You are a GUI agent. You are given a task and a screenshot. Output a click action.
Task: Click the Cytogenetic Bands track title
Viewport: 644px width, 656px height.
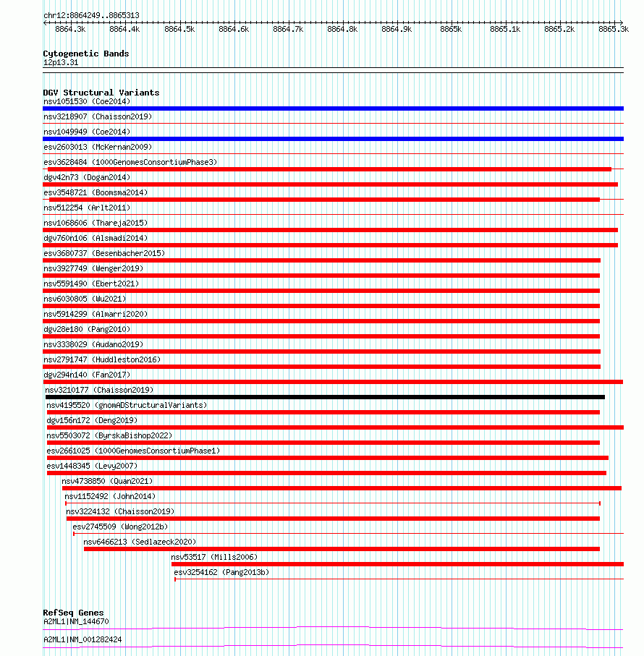click(x=86, y=54)
